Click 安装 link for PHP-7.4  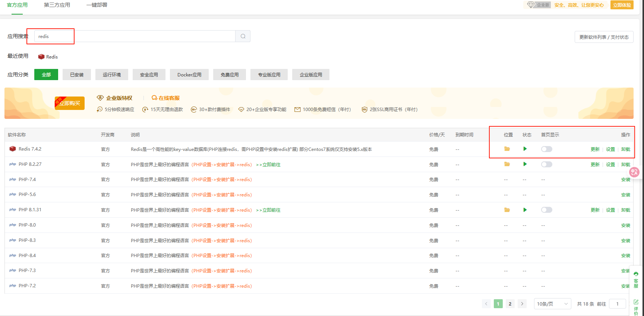tap(626, 180)
